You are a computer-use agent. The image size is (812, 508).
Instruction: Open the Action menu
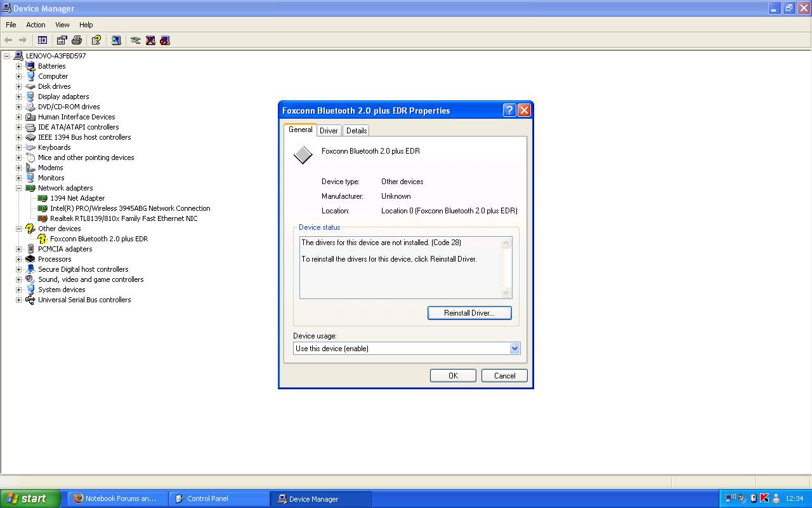(36, 25)
